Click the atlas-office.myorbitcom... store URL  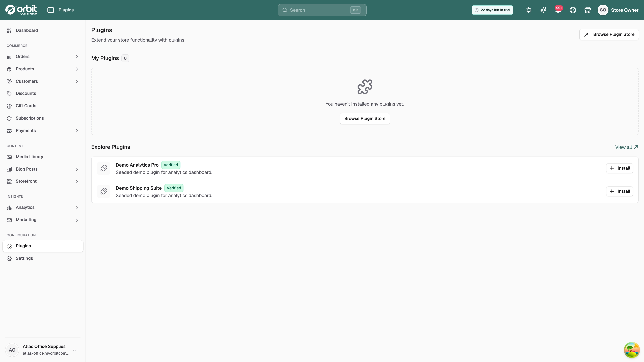tap(45, 353)
